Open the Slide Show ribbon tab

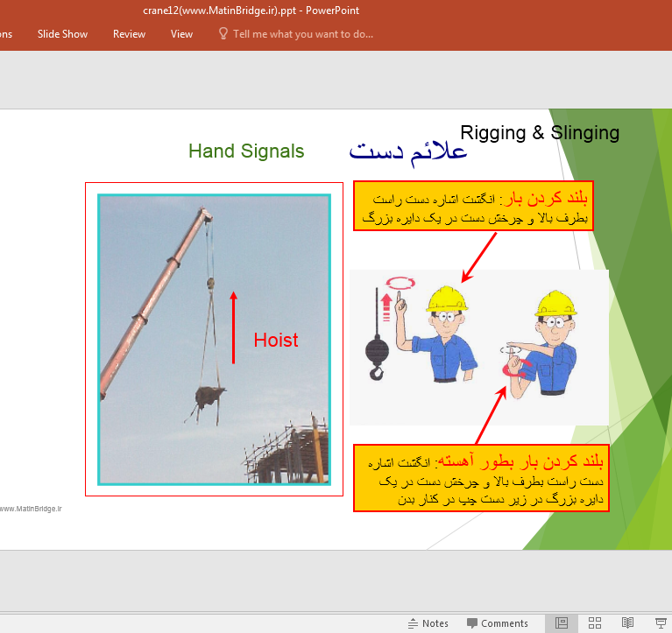point(62,34)
